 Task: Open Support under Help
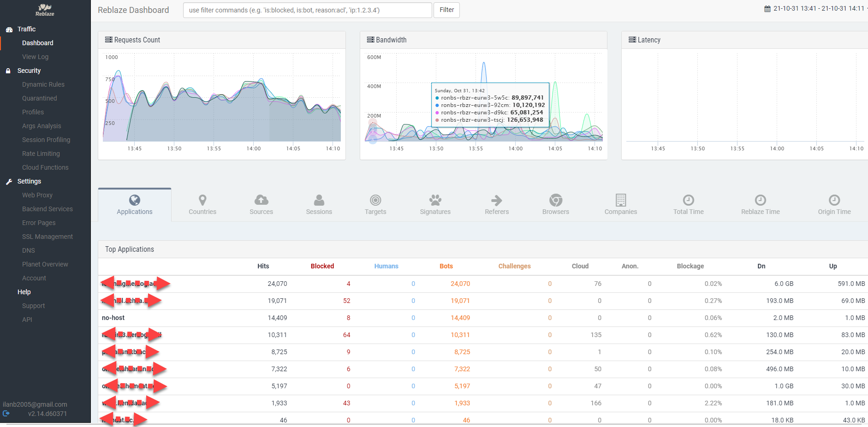34,306
